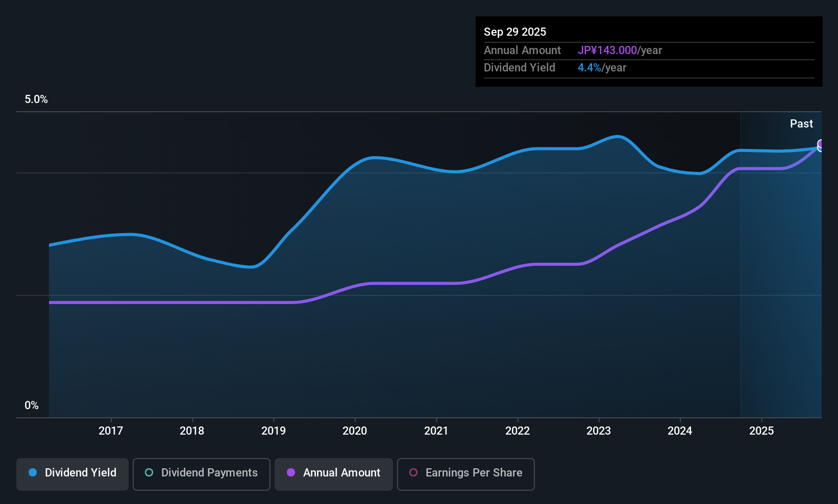Click the 2021 x-axis label
This screenshot has height=504, width=838.
(436, 431)
